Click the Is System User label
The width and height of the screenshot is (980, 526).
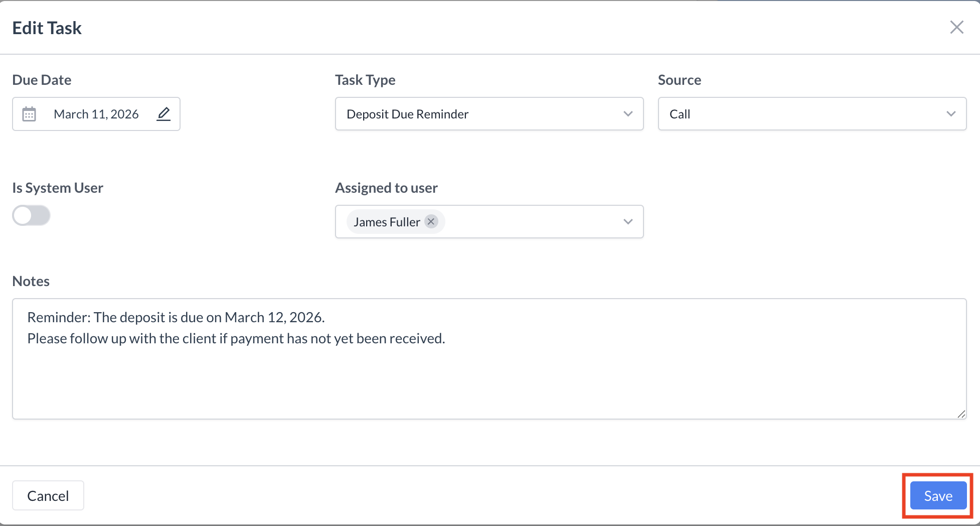tap(58, 188)
